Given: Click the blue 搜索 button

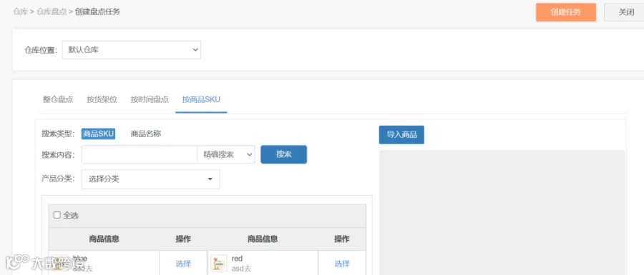Looking at the screenshot, I should click(x=284, y=154).
